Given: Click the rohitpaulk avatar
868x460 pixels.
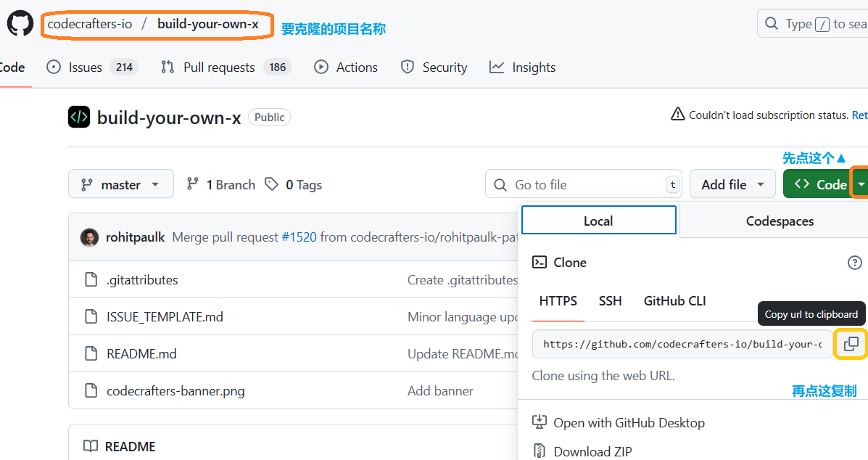Looking at the screenshot, I should click(x=89, y=237).
